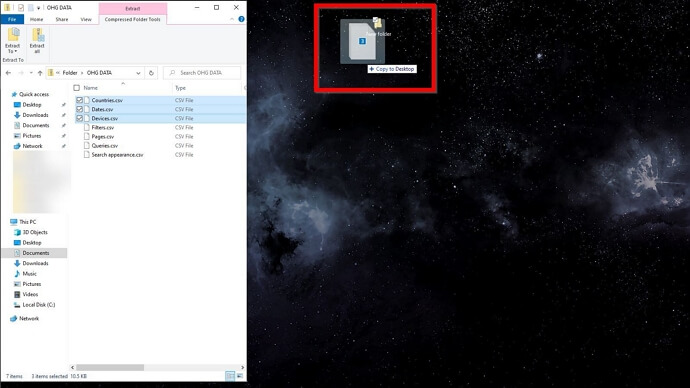This screenshot has height=388, width=690.
Task: Click the refresh button beside address bar
Action: [151, 73]
